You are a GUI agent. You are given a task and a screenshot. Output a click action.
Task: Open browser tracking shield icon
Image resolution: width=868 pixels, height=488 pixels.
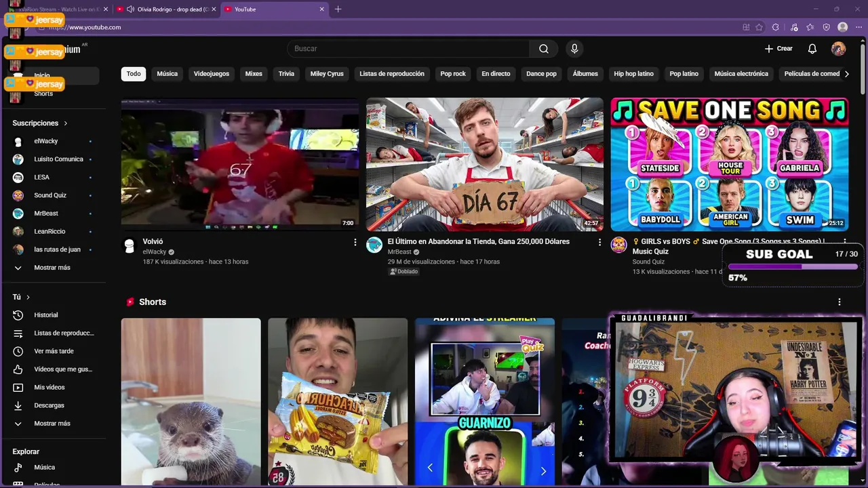(x=827, y=27)
